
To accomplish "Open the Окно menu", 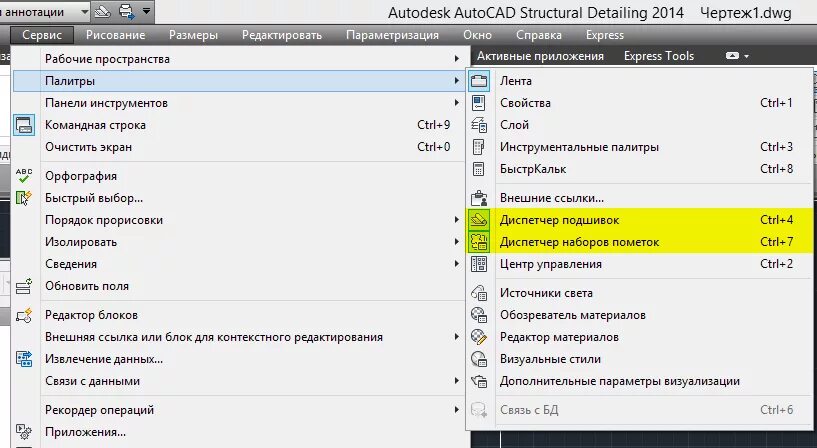I will [x=477, y=35].
